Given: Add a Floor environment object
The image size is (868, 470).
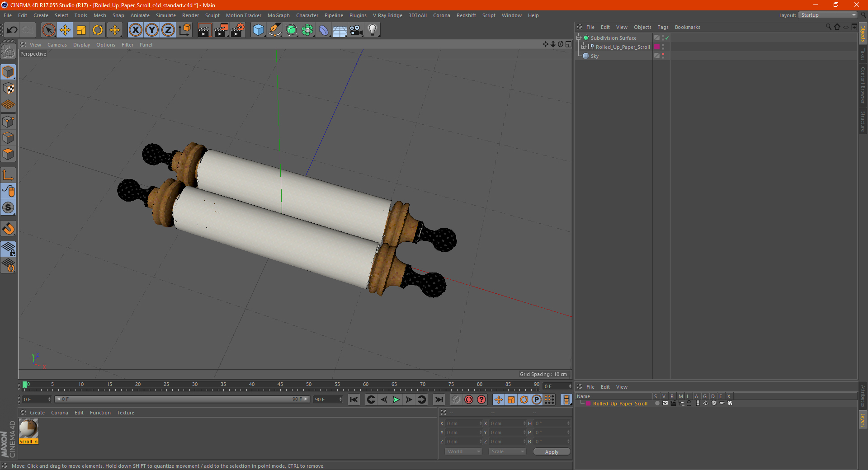Looking at the screenshot, I should [340, 30].
